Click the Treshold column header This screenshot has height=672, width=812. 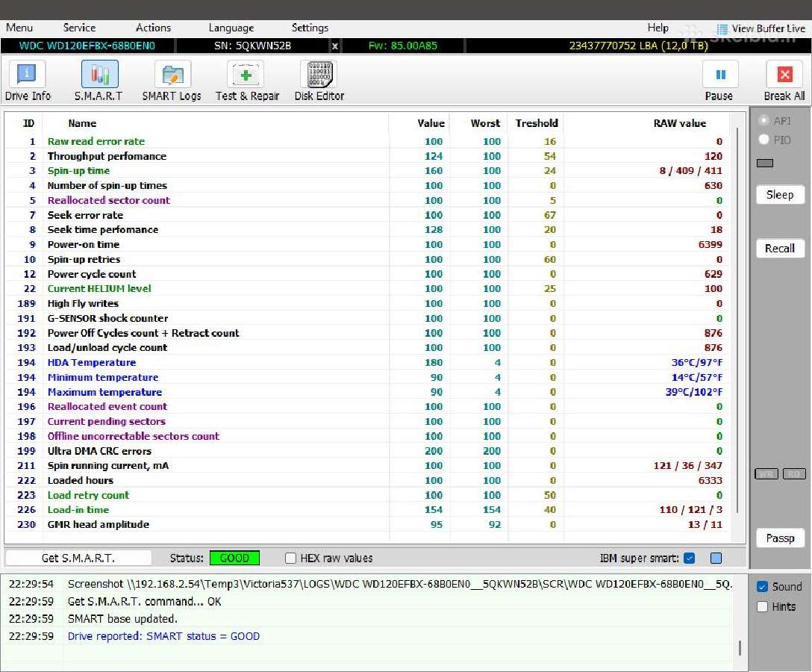pyautogui.click(x=537, y=123)
